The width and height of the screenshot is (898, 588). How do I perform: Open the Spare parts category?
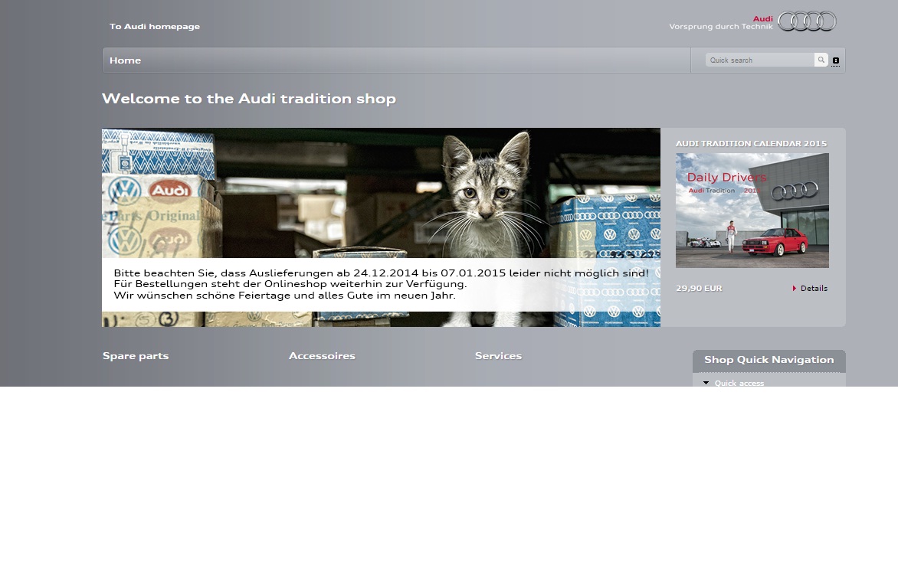click(136, 356)
